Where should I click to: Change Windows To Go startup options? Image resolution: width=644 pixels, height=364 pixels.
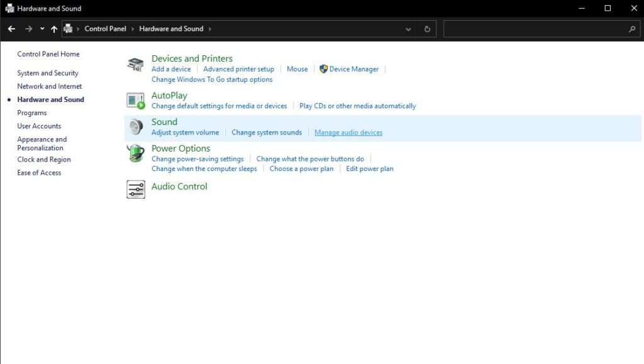(x=212, y=79)
